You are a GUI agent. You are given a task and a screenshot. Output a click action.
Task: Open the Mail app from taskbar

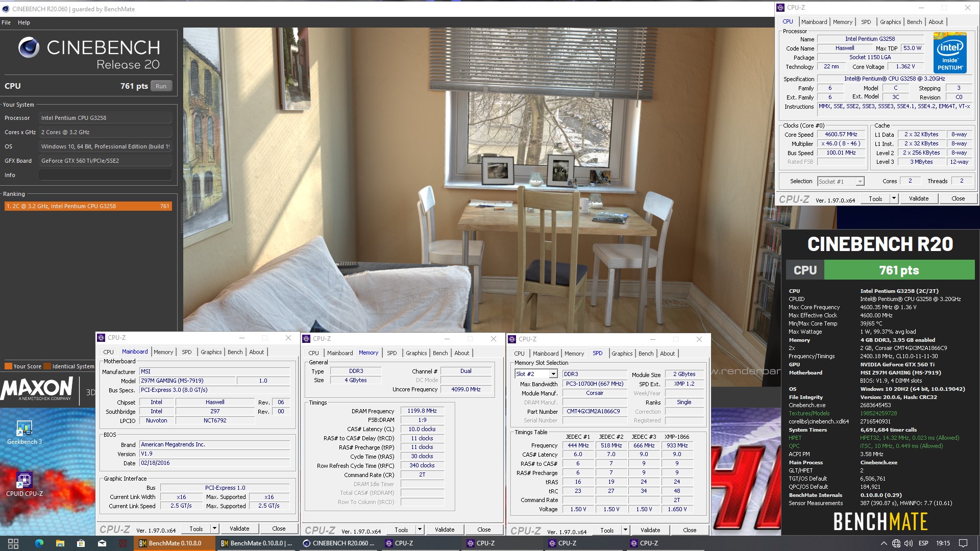click(102, 543)
